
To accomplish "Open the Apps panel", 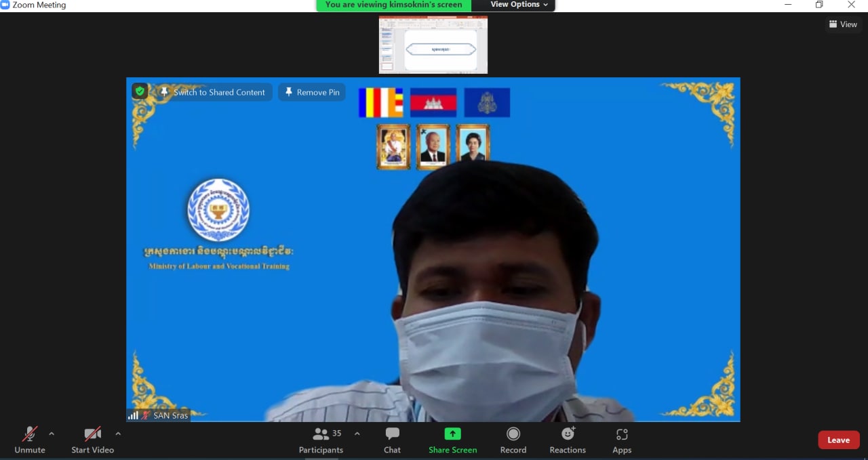I will (x=622, y=434).
